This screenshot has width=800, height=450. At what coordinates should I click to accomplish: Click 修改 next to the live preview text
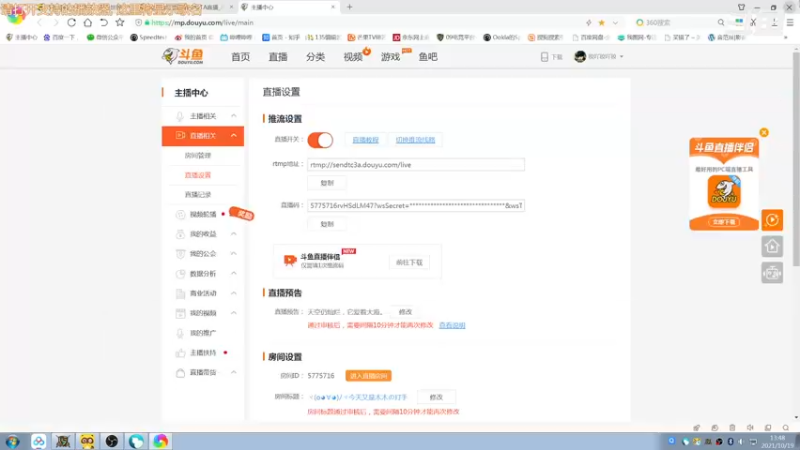coord(405,312)
